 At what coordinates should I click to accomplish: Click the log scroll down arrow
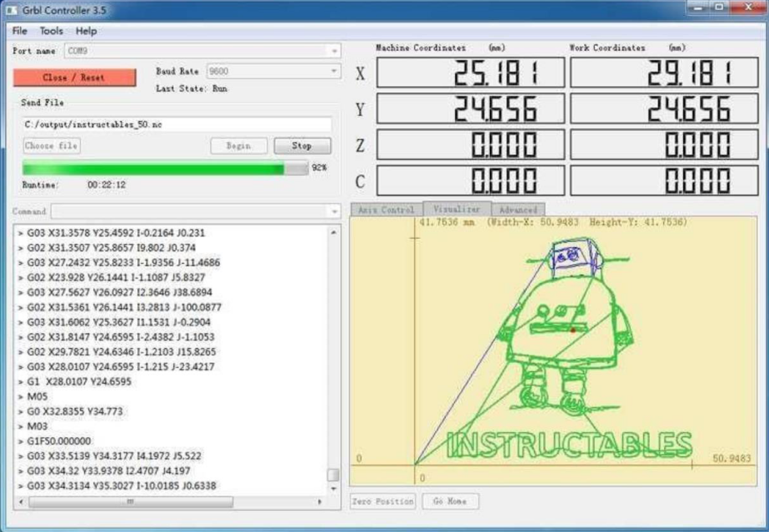point(333,489)
